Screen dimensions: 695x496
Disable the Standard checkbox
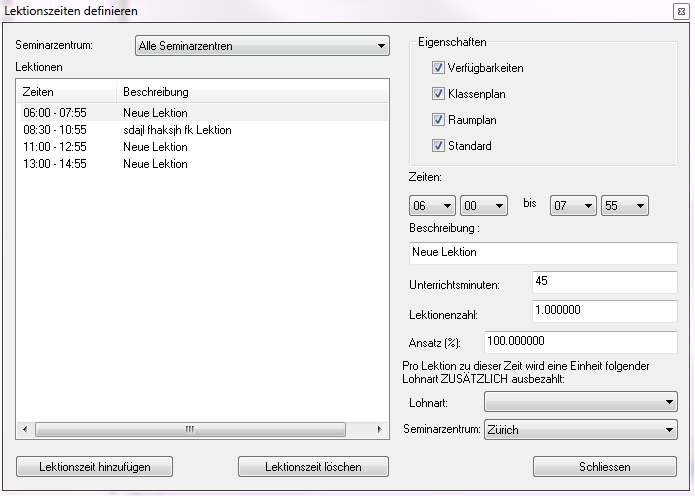point(438,146)
